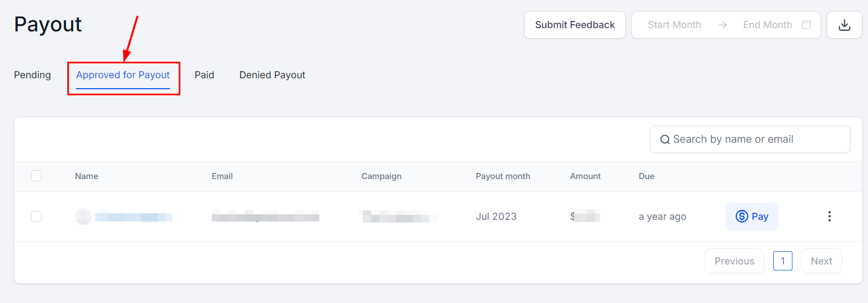Open the Start Month picker field

click(x=674, y=25)
